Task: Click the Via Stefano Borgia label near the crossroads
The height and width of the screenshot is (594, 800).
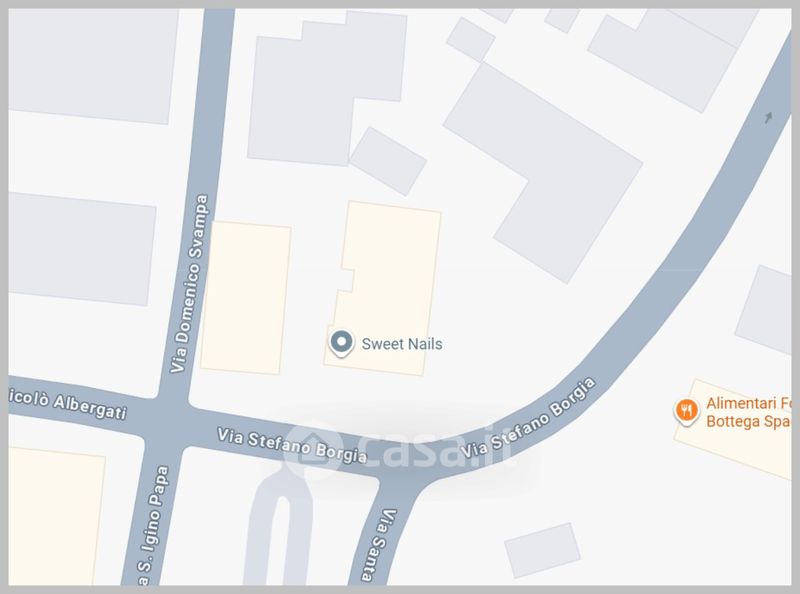Action: pyautogui.click(x=292, y=446)
